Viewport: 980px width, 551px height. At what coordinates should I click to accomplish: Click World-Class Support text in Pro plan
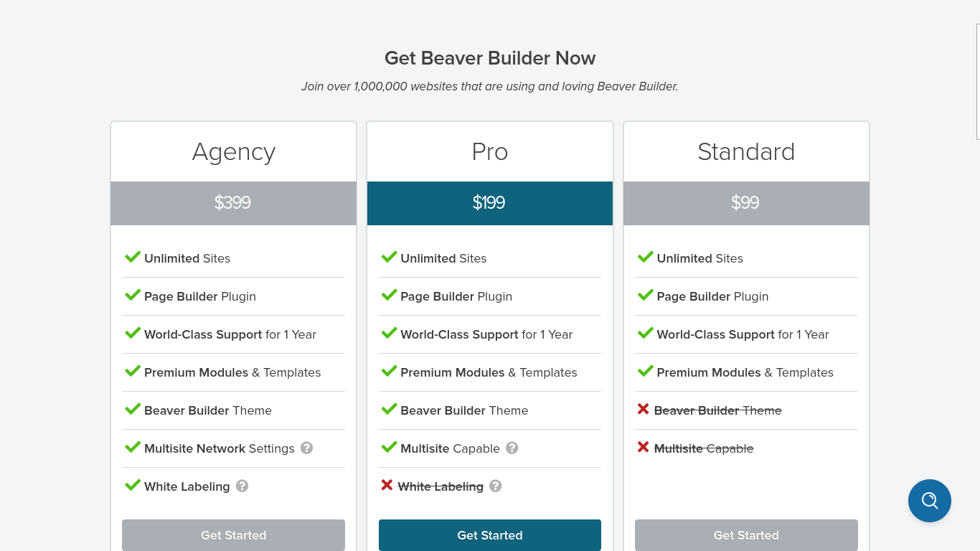click(459, 334)
